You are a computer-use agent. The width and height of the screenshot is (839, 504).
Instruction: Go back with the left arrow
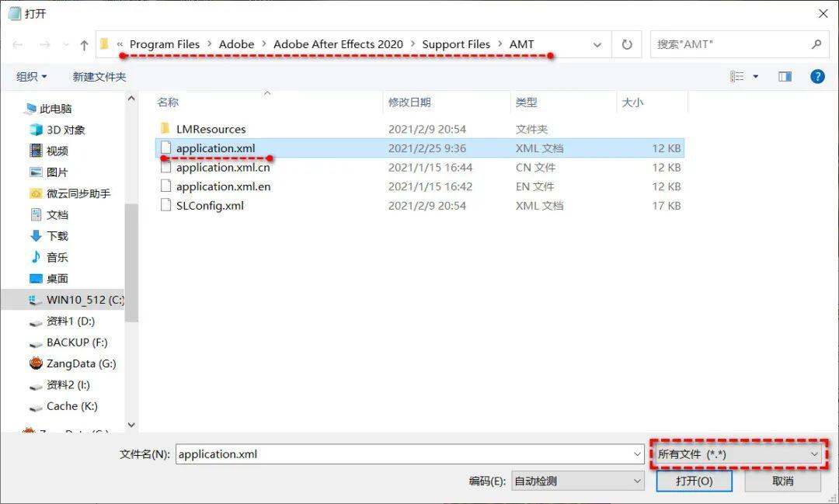18,44
